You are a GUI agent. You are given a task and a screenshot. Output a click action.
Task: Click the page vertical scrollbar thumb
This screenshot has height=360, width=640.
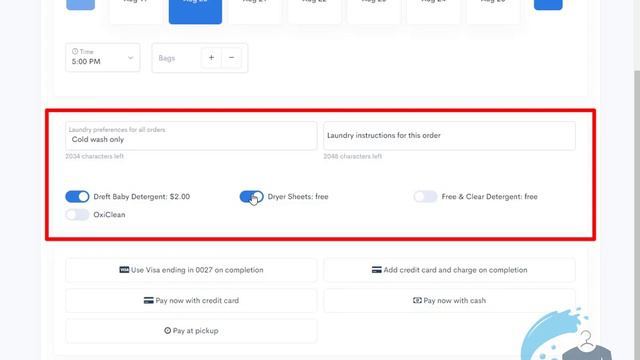(637, 214)
